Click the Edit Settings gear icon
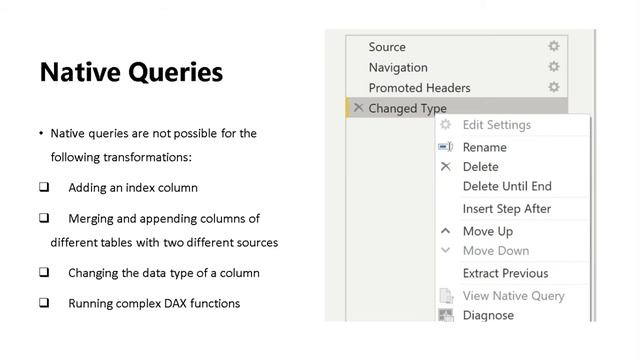640x360 pixels. [445, 124]
